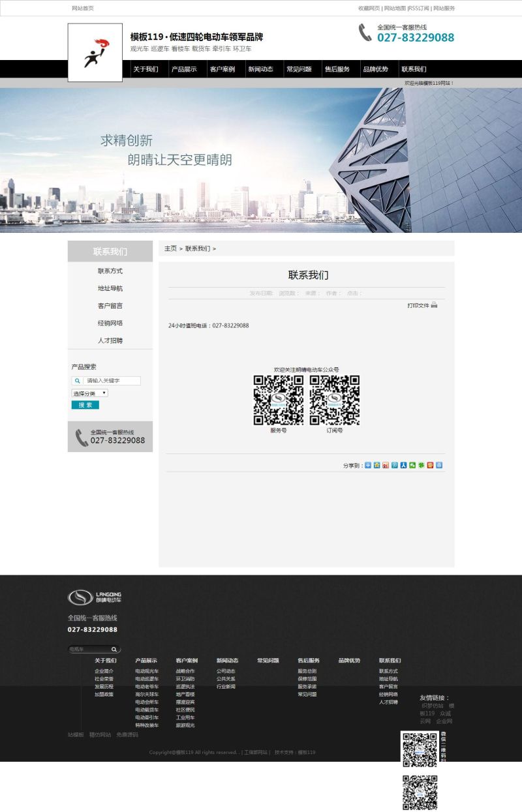Viewport: 522px width, 812px height.
Task: Select 地址导航 in the left sidebar
Action: pyautogui.click(x=110, y=288)
